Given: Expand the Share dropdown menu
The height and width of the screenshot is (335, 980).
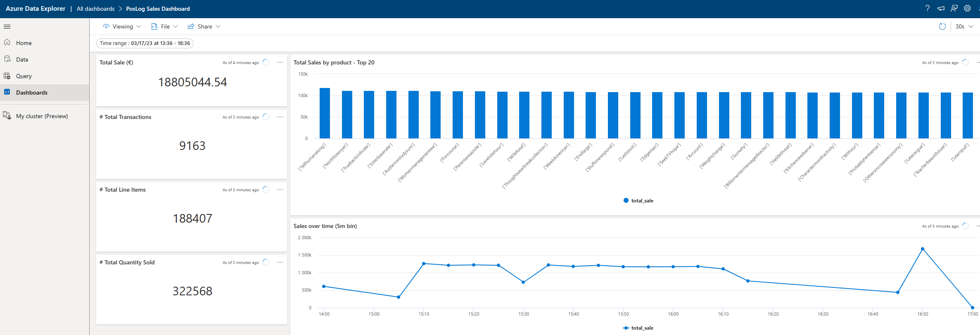Looking at the screenshot, I should [x=204, y=26].
